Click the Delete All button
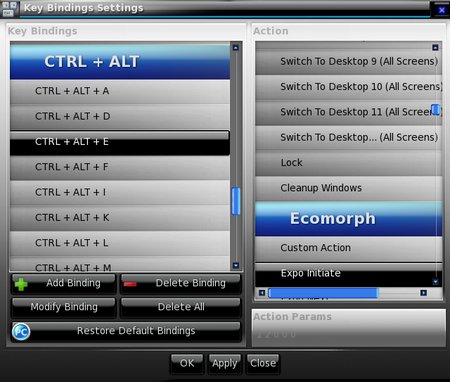This screenshot has height=382, width=450. 181,307
